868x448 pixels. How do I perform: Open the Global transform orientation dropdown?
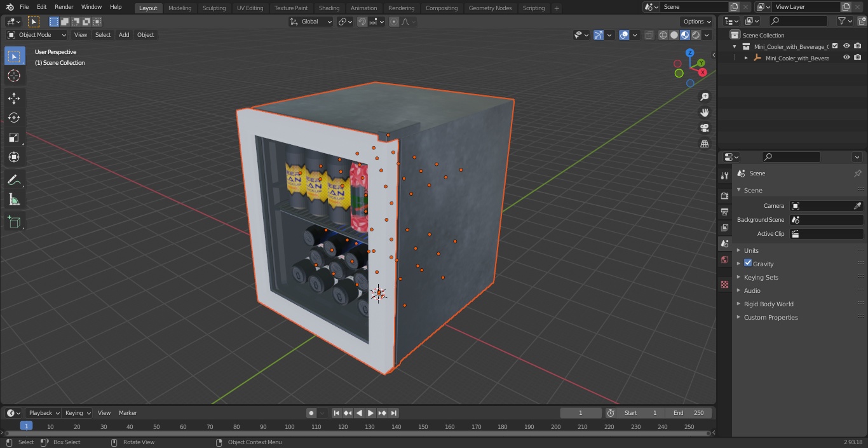[311, 22]
